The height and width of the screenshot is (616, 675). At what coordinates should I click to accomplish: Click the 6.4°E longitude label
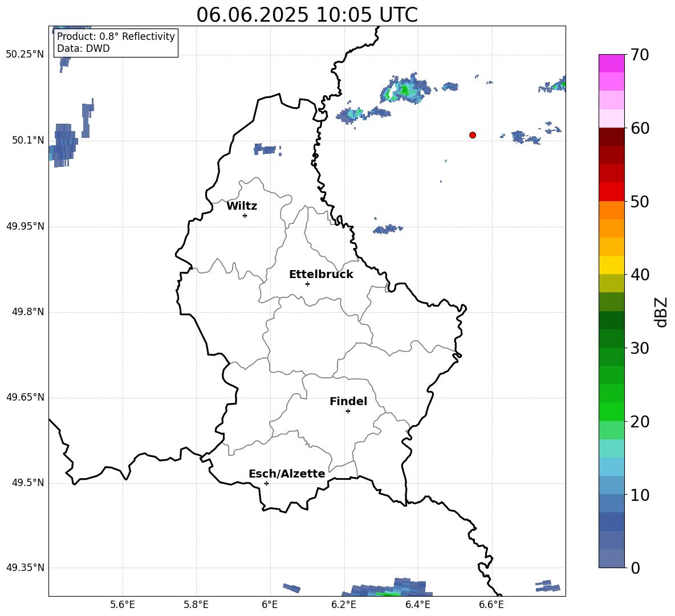(417, 605)
